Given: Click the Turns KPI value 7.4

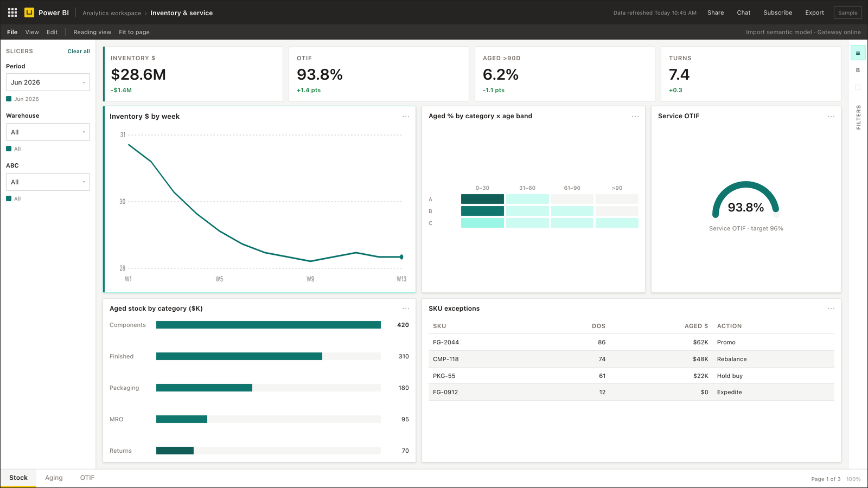Looking at the screenshot, I should click(x=679, y=74).
